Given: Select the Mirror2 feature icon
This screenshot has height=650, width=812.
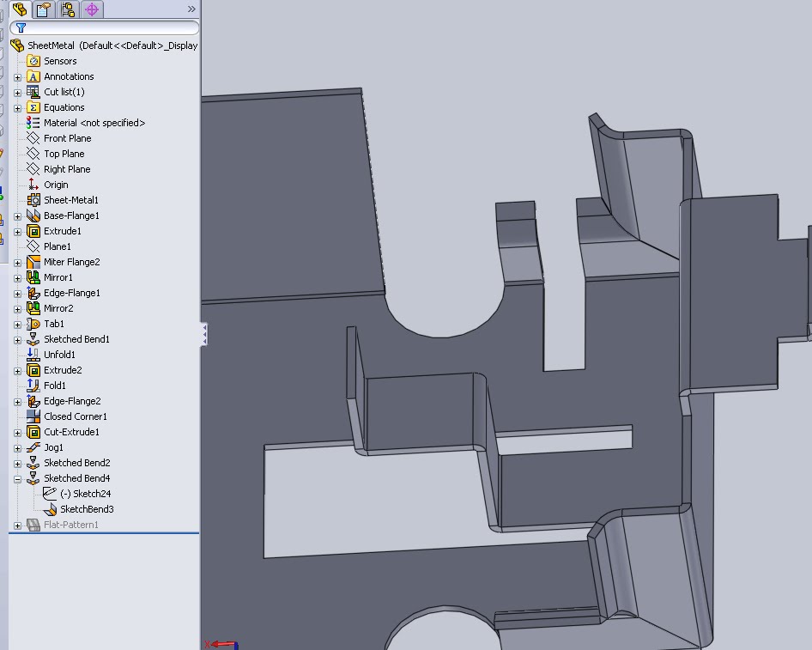Looking at the screenshot, I should (x=33, y=308).
